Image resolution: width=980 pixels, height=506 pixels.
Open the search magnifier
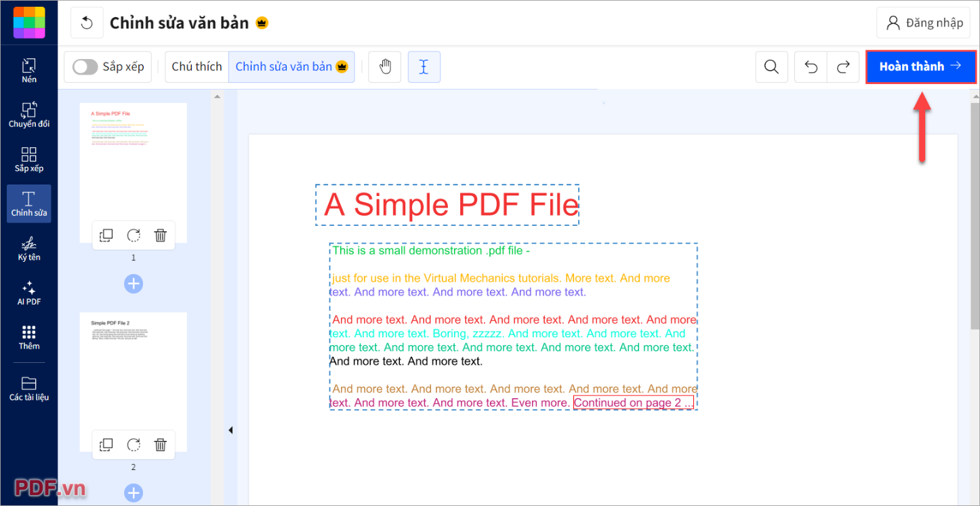(771, 66)
